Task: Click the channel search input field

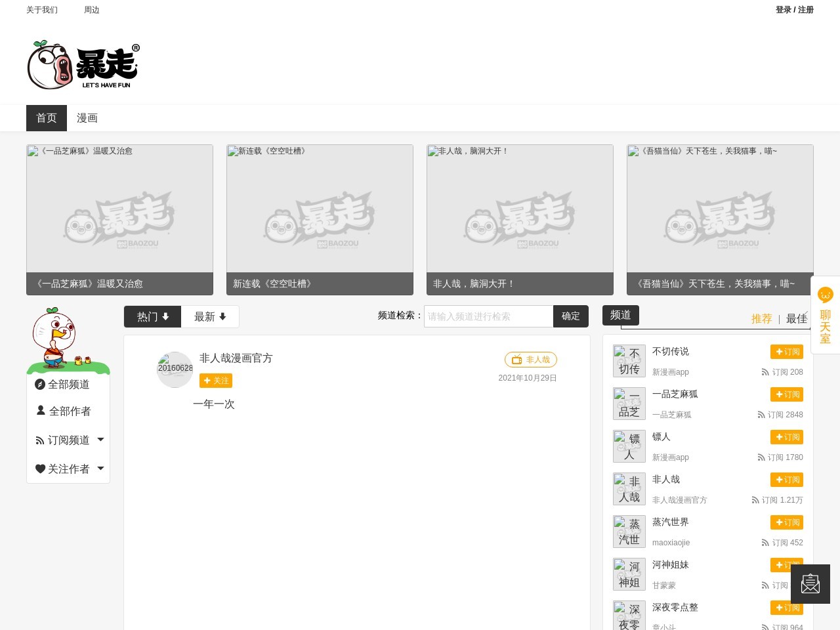Action: click(x=488, y=316)
